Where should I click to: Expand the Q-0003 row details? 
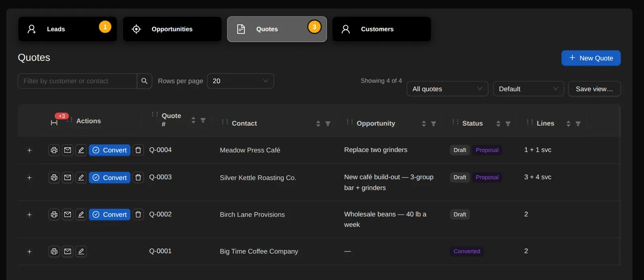click(x=29, y=177)
